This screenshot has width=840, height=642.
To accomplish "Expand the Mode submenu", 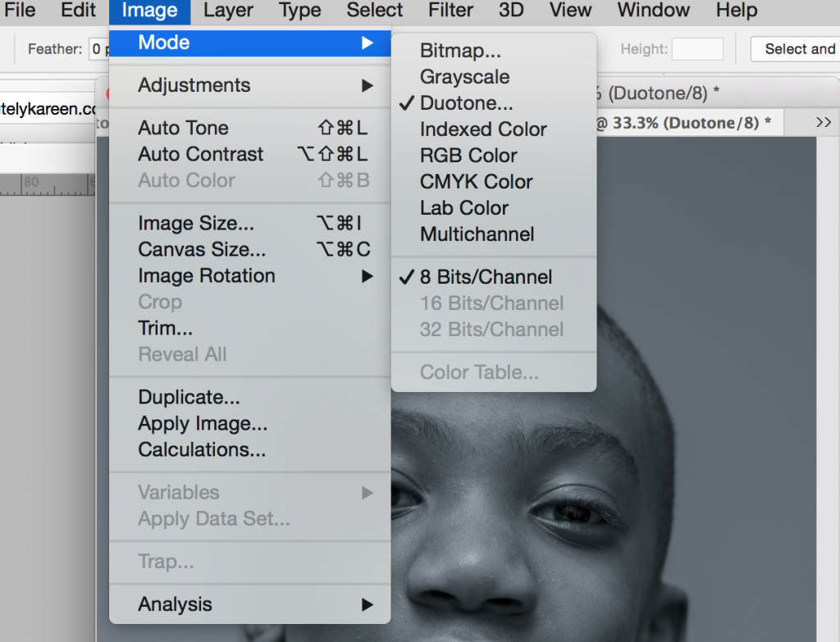I will pyautogui.click(x=250, y=43).
